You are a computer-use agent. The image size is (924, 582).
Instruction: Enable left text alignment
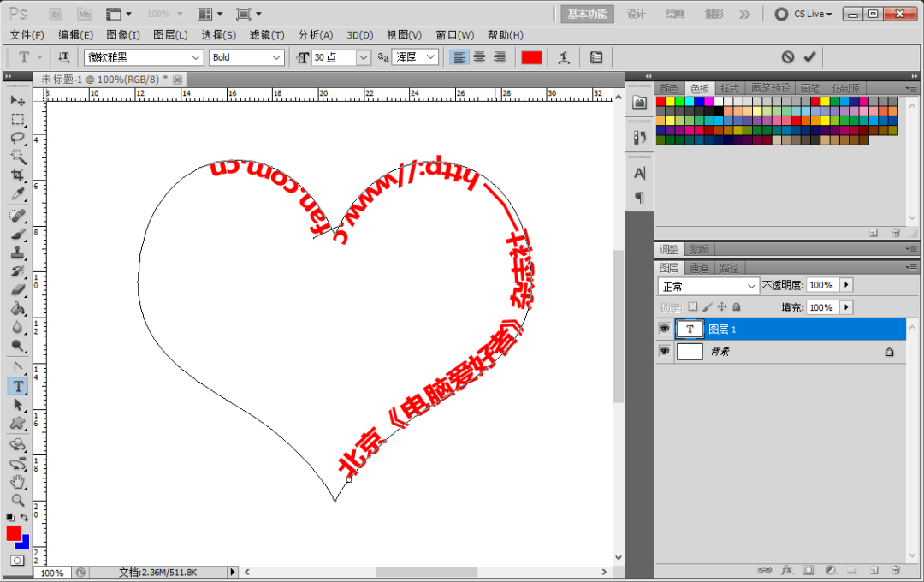pos(459,57)
